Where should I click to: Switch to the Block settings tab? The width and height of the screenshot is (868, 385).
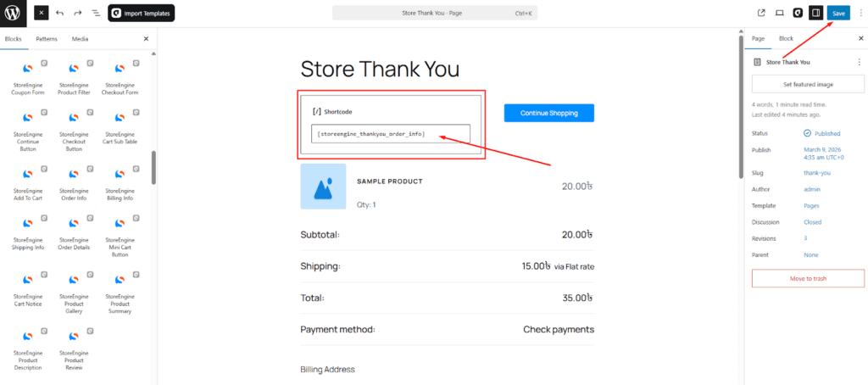[786, 39]
